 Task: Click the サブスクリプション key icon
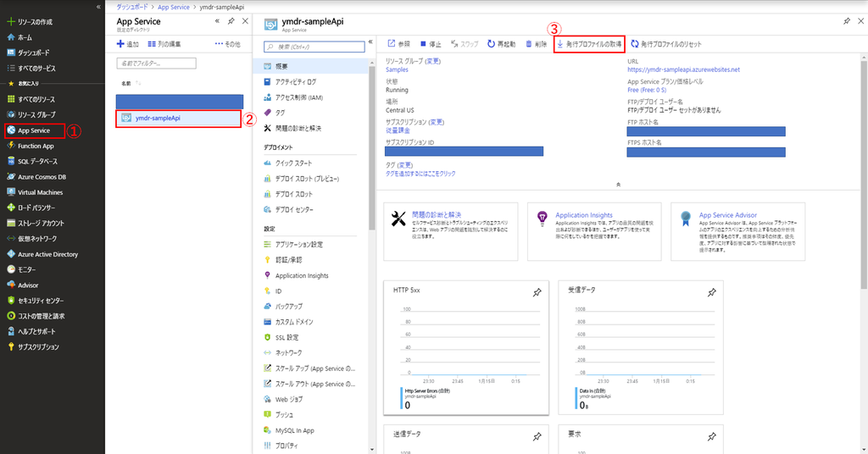(x=10, y=346)
